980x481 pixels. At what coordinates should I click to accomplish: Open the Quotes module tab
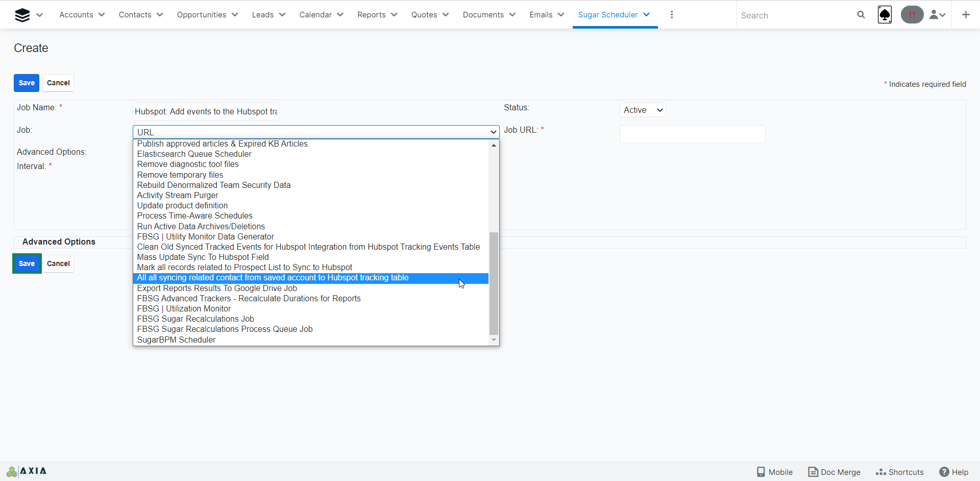tap(424, 15)
